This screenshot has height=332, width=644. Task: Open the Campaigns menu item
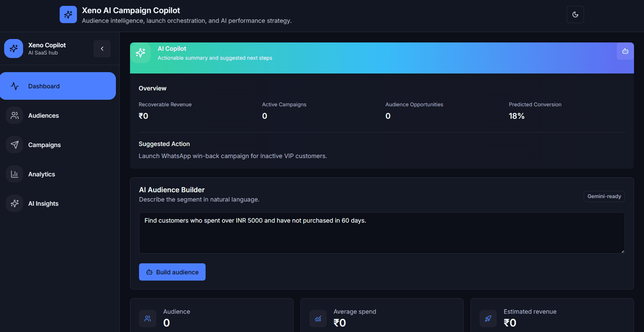(x=58, y=145)
